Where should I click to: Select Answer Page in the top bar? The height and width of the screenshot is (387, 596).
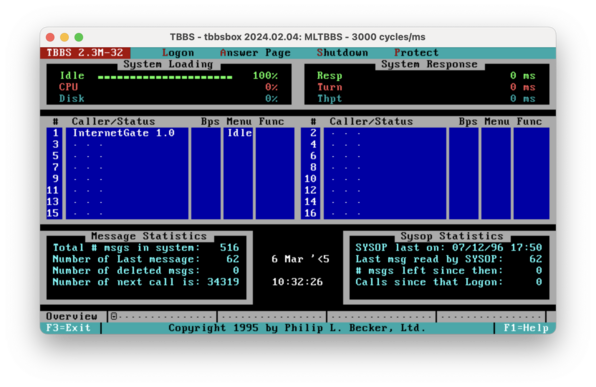255,52
